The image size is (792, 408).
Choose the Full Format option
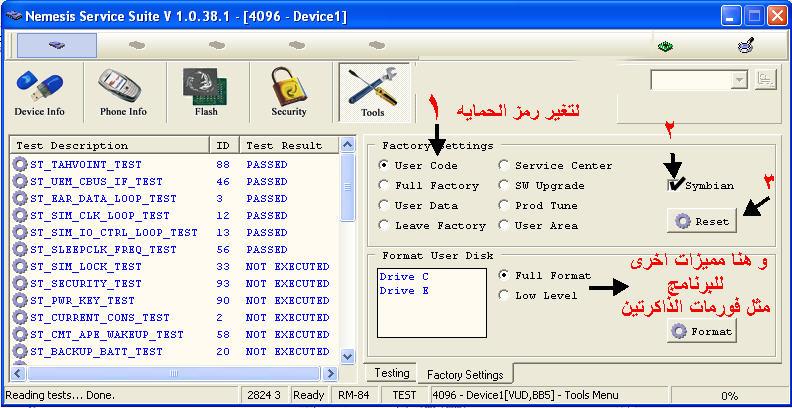tap(504, 275)
